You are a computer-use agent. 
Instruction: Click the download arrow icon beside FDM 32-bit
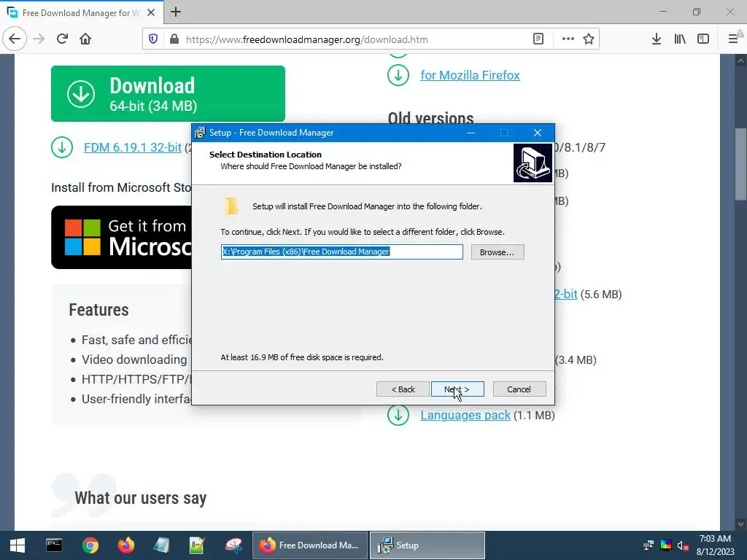click(62, 147)
